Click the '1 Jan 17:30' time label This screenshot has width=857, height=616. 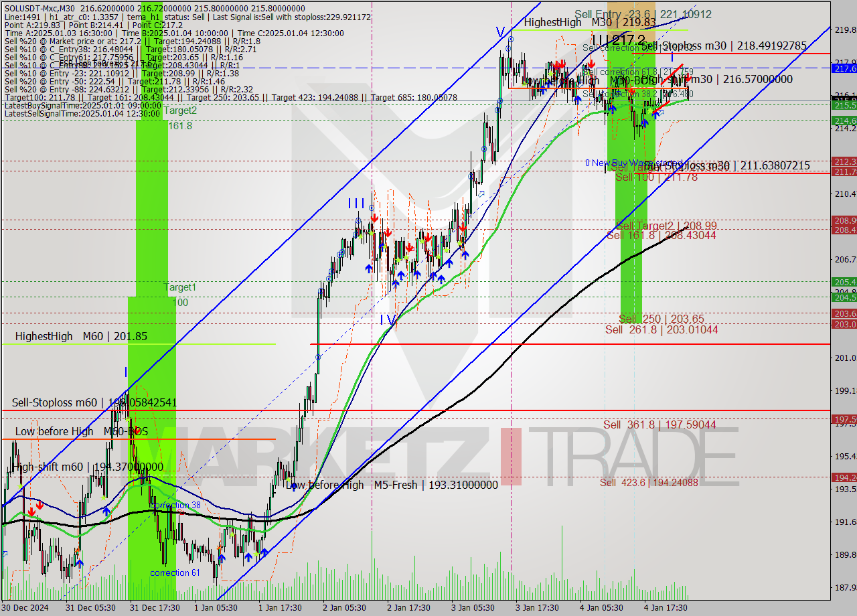point(280,608)
